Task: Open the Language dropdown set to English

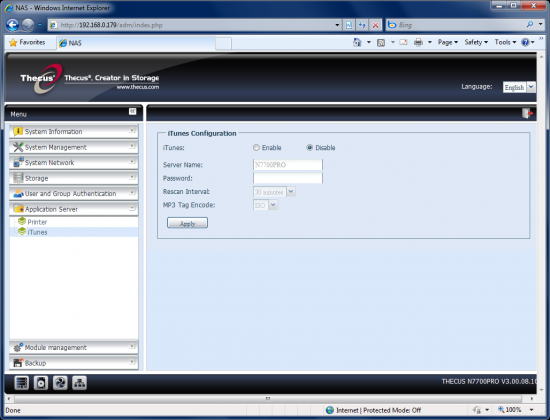Action: pyautogui.click(x=531, y=87)
